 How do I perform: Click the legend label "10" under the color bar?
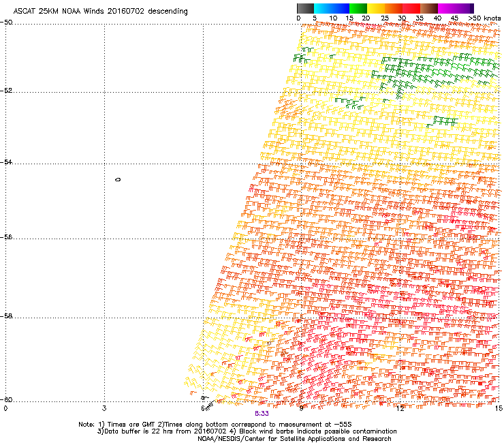pyautogui.click(x=333, y=18)
